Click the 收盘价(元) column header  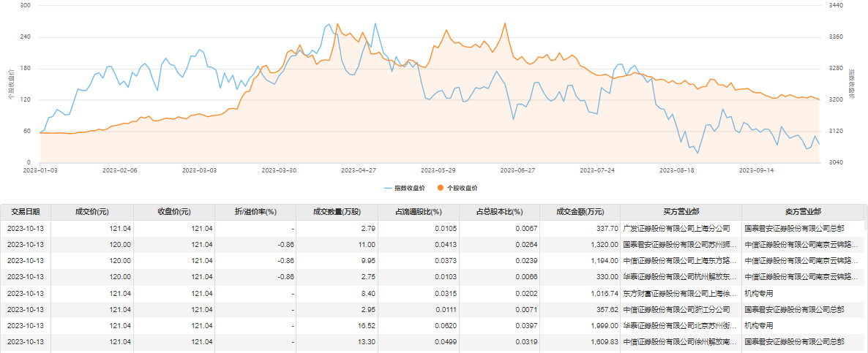(174, 212)
